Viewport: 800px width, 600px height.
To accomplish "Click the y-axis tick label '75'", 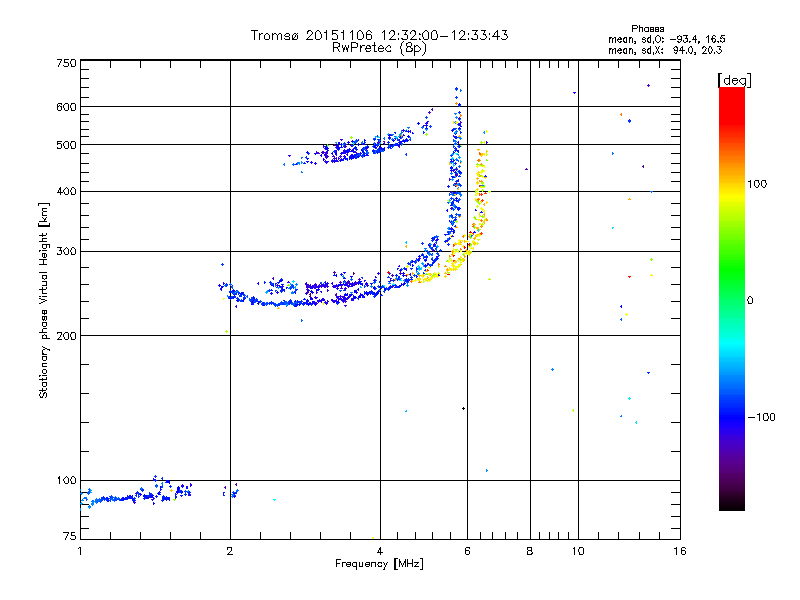I will [70, 536].
